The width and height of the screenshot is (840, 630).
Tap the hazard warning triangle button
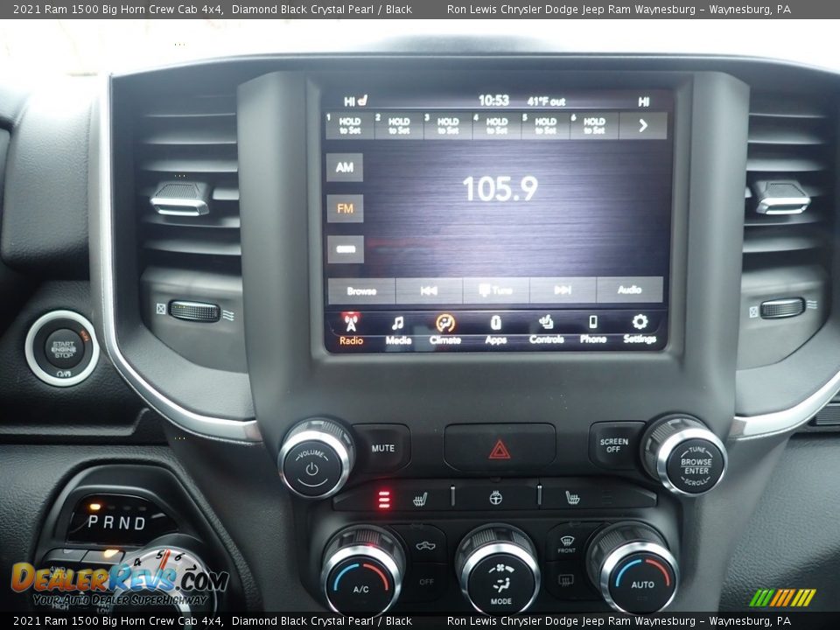(500, 448)
